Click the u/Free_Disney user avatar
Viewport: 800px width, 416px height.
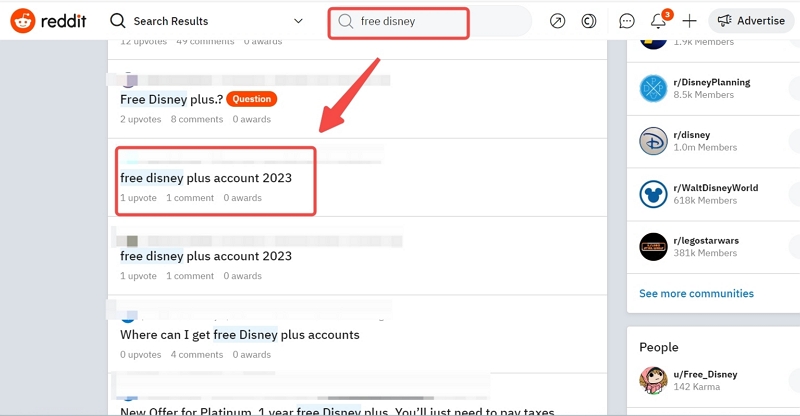pyautogui.click(x=653, y=380)
